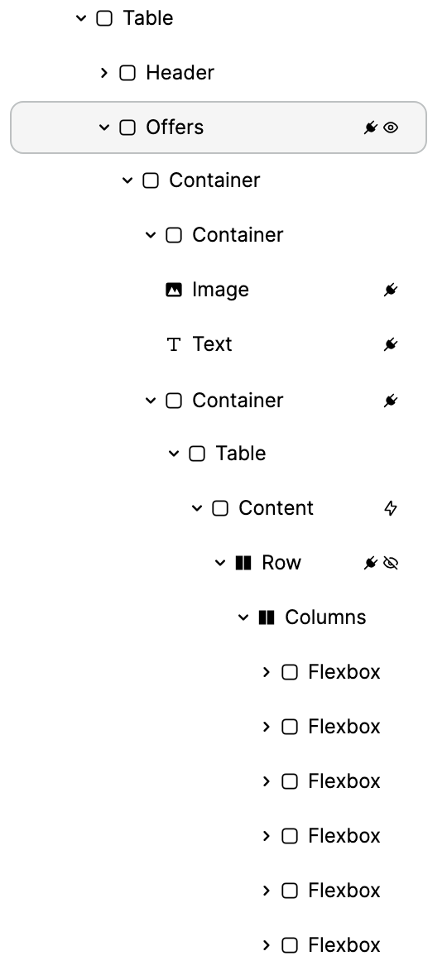Select the Header layer label

tap(180, 73)
